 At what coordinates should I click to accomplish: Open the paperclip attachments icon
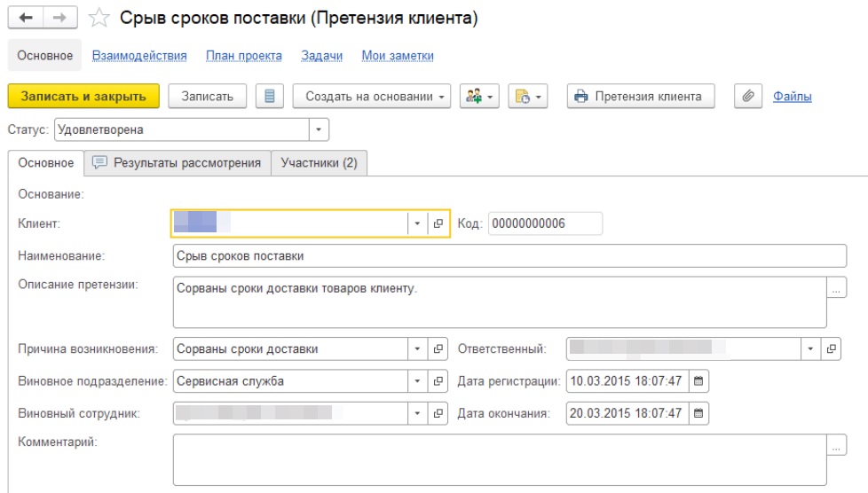pos(748,97)
